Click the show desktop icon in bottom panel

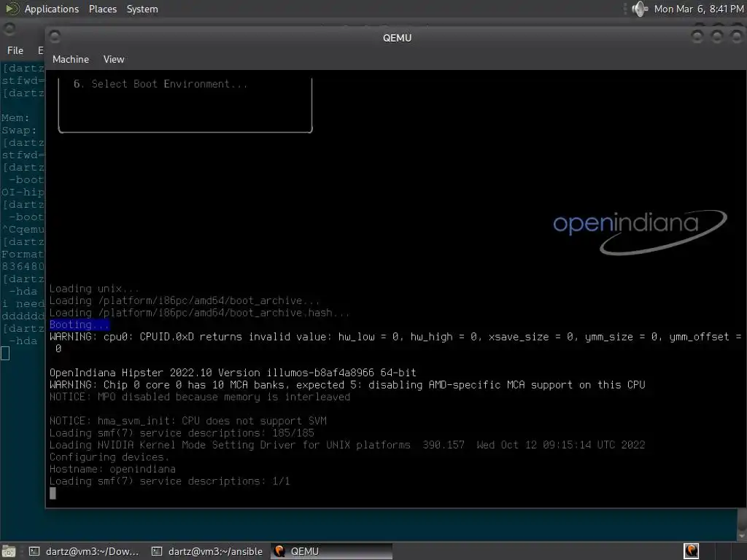9,551
